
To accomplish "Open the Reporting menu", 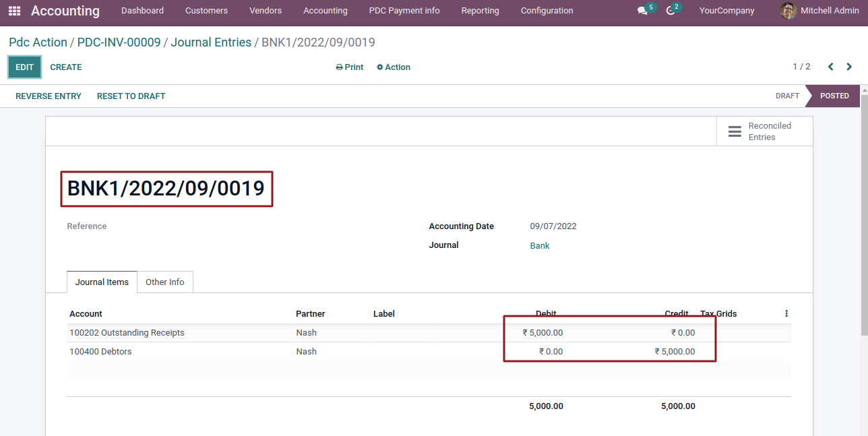I will click(x=480, y=11).
